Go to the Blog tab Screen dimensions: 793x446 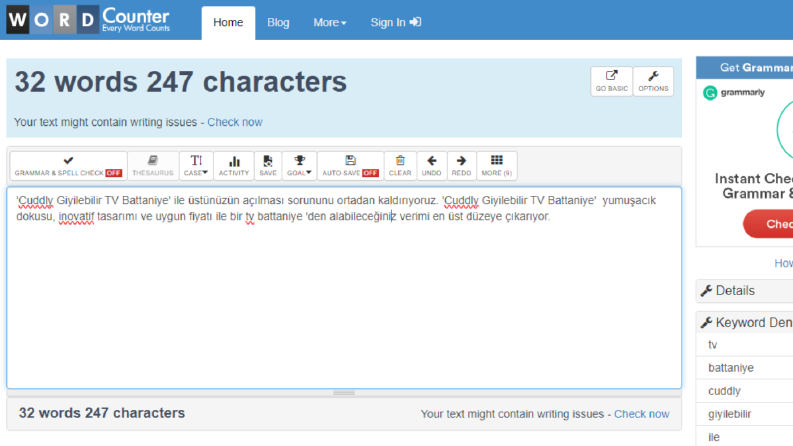coord(278,23)
